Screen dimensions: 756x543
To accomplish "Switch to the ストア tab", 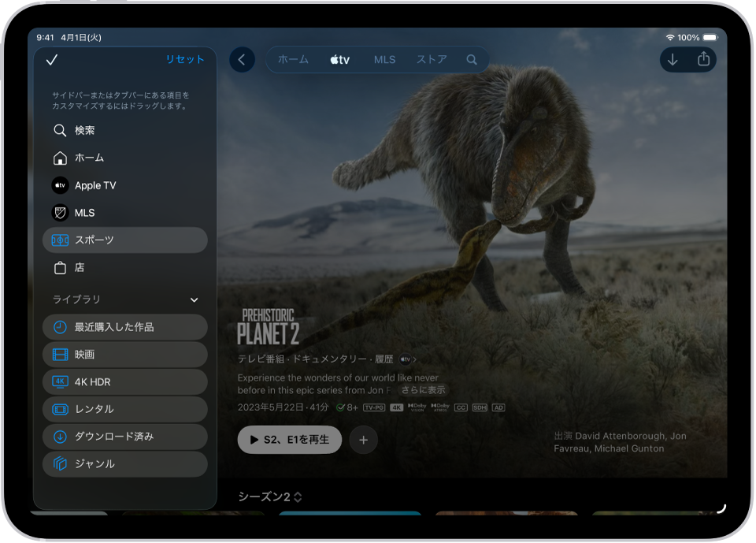I will [430, 59].
